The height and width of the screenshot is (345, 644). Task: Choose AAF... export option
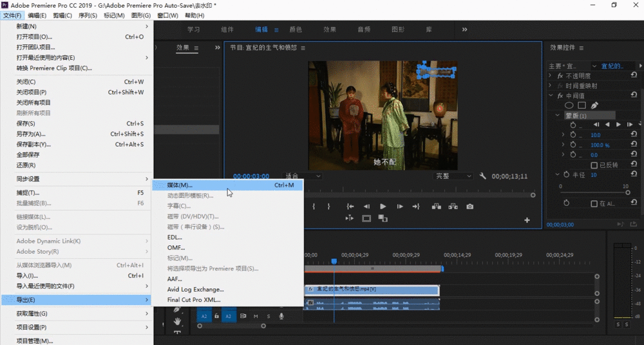click(229, 279)
